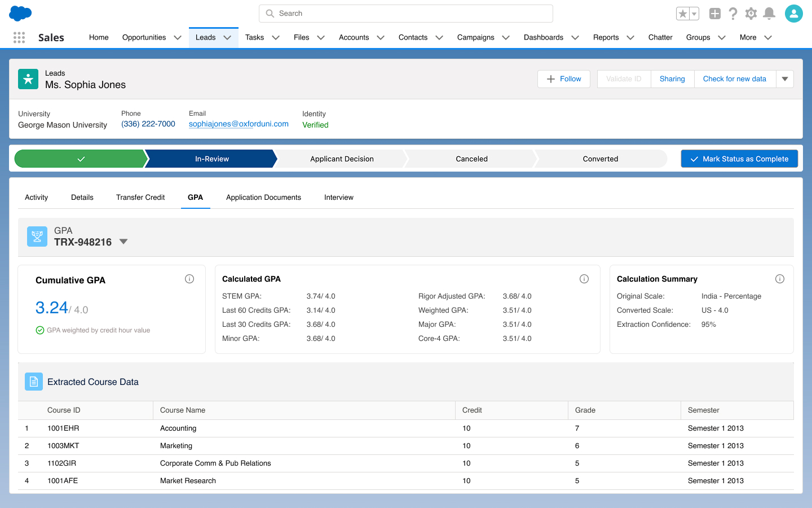Click the Salesforce cloud logo
Screen dimensions: 812x508
pos(20,12)
